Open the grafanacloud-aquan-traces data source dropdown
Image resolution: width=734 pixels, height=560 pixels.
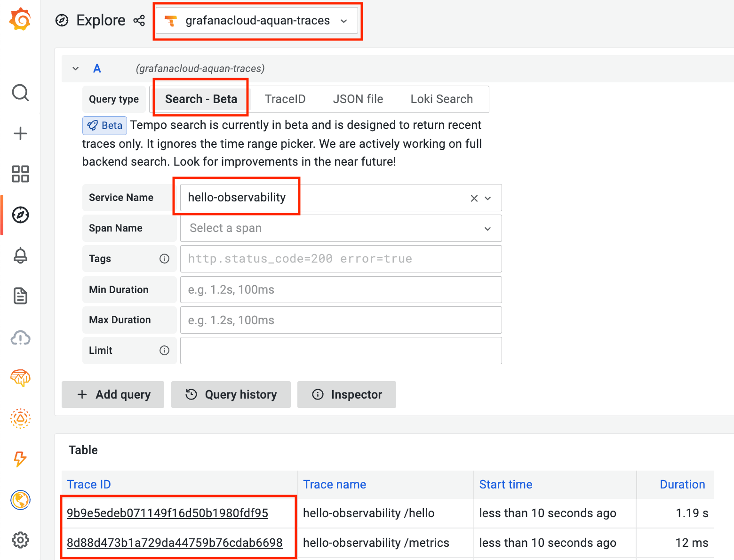257,21
